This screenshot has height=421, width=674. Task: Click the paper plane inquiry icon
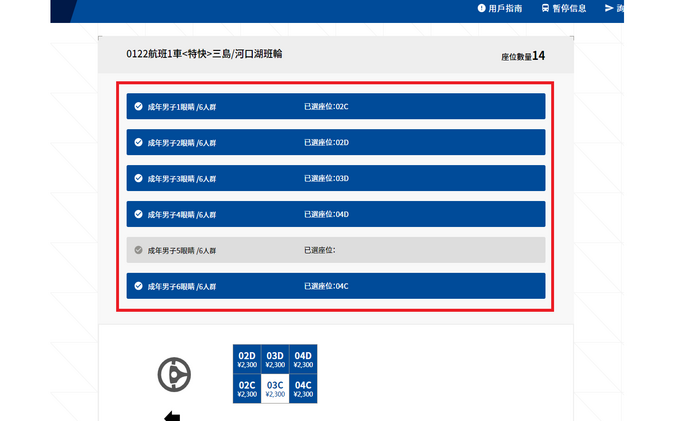[x=609, y=8]
